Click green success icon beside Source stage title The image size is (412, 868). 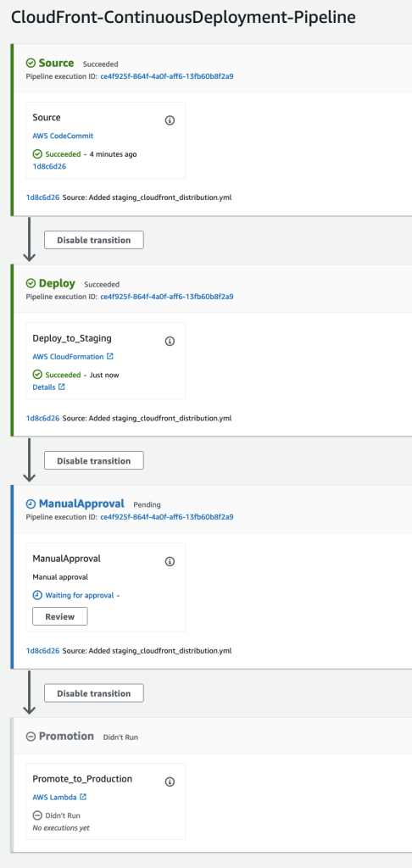[x=31, y=63]
